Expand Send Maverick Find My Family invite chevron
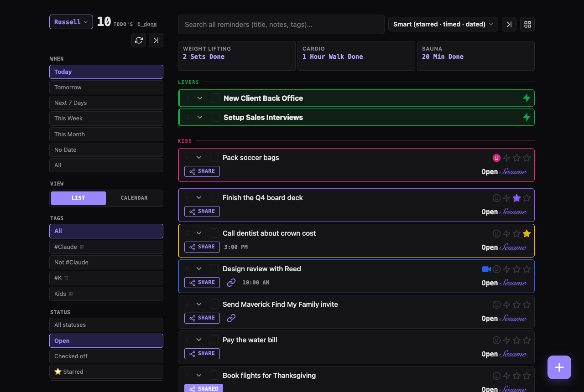This screenshot has width=584, height=392. [x=199, y=304]
